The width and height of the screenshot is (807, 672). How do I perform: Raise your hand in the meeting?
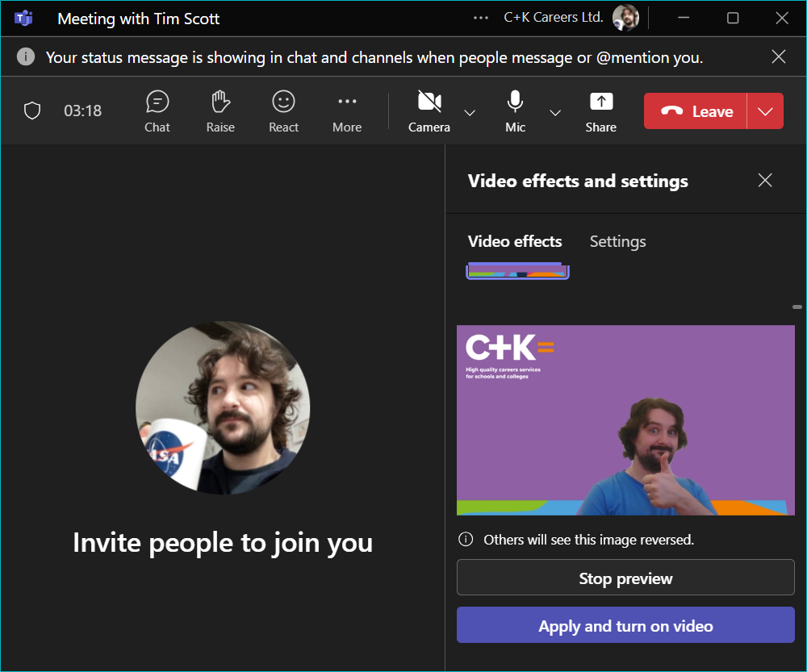coord(220,111)
